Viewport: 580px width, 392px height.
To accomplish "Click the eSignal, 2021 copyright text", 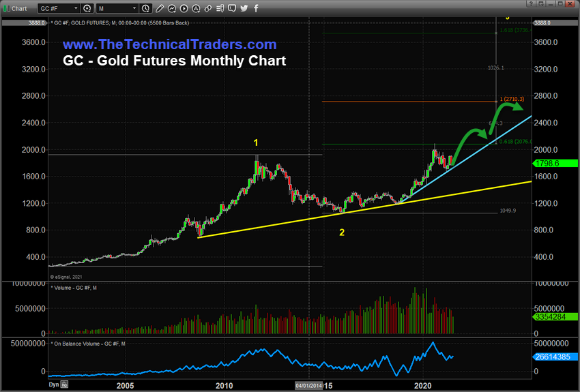I will click(x=66, y=277).
